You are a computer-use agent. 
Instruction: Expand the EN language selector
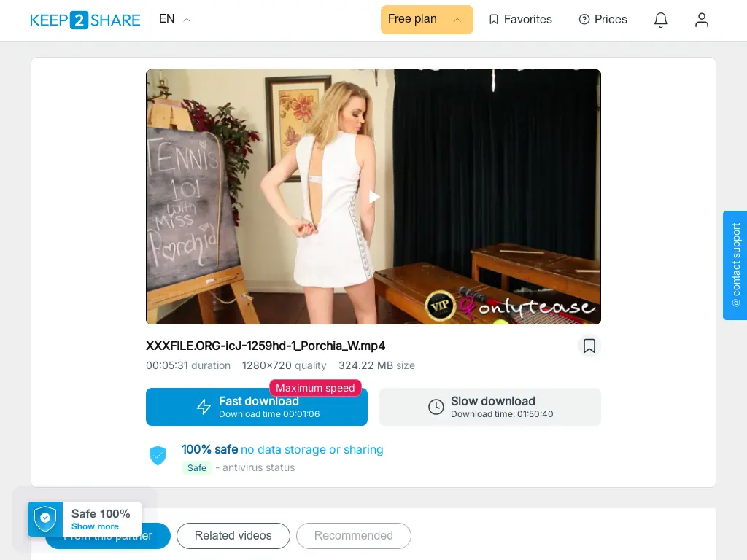coord(174,19)
